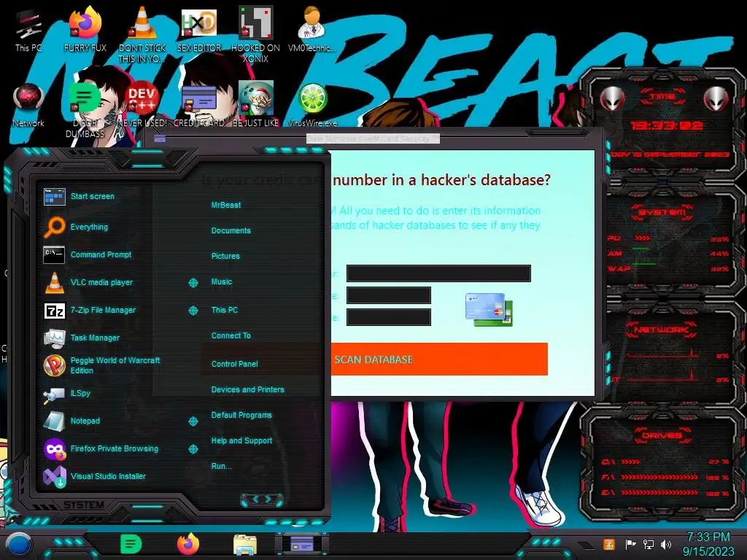This screenshot has height=560, width=747.
Task: Open Visual Studio Installer entry
Action: pos(108,476)
